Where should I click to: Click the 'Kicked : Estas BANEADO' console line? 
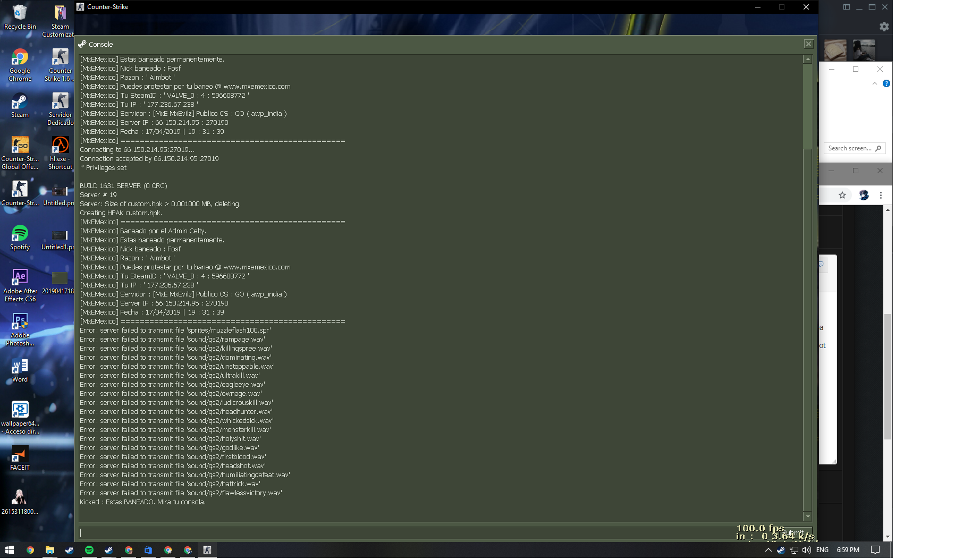(142, 502)
